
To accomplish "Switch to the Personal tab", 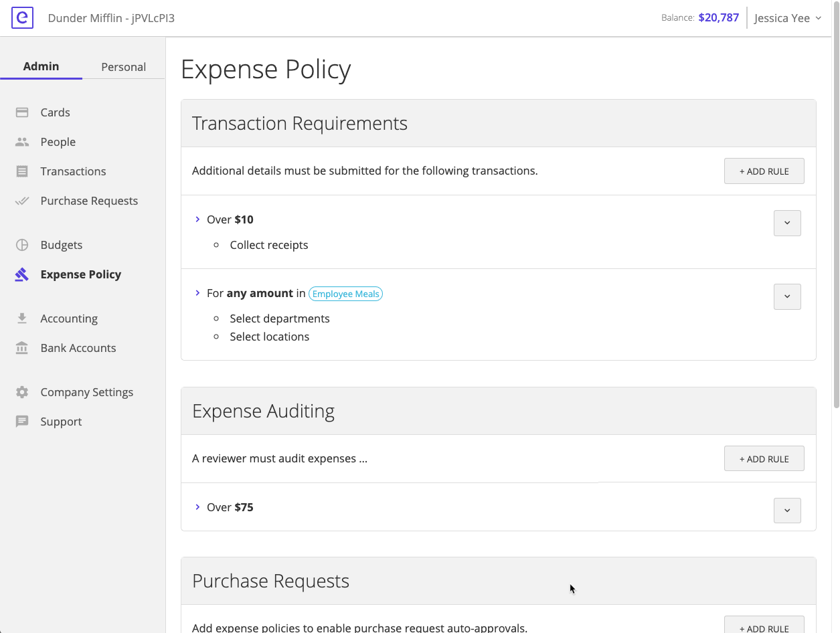I will click(123, 66).
